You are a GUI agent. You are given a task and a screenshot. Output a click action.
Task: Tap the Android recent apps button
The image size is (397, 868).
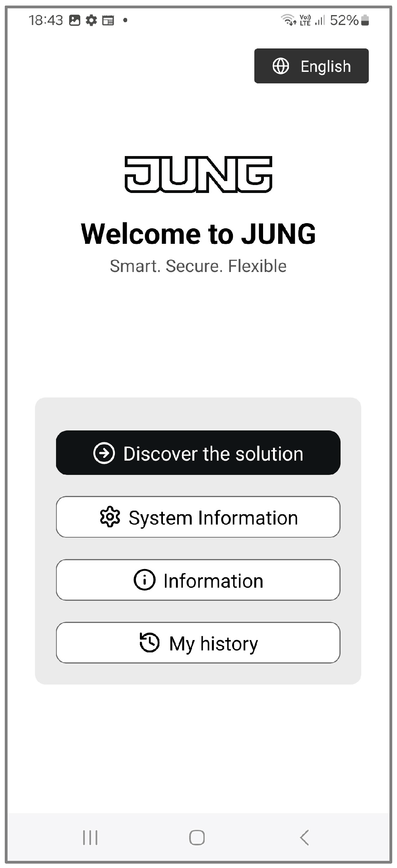pyautogui.click(x=90, y=838)
